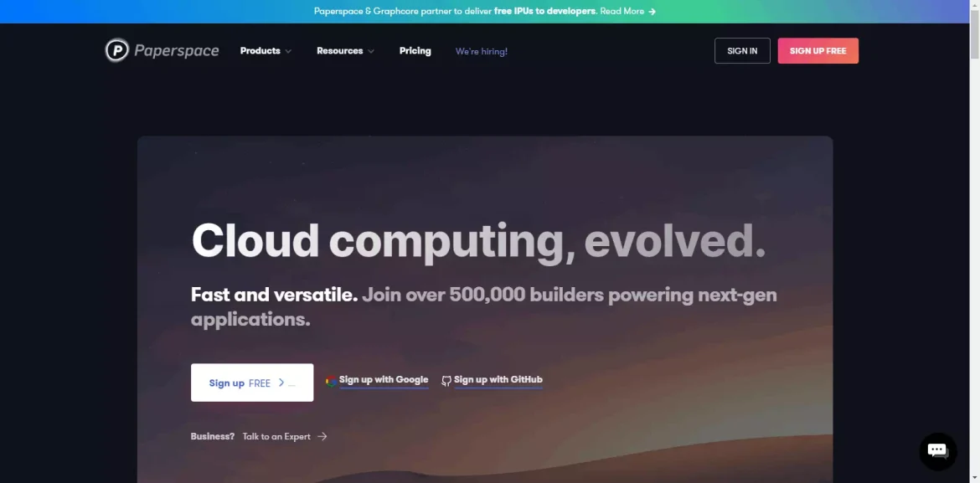Screen dimensions: 980x483
Task: Expand the Resources dropdown chevron
Action: (370, 51)
